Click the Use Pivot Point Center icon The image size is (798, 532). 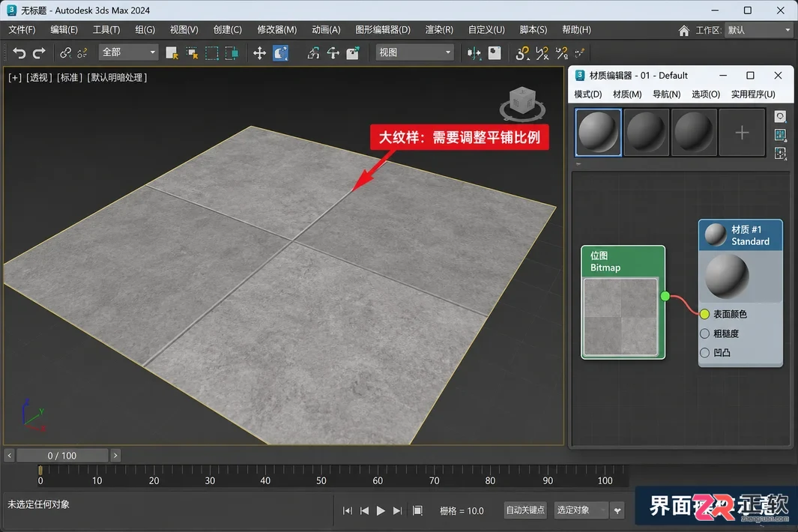[x=474, y=53]
